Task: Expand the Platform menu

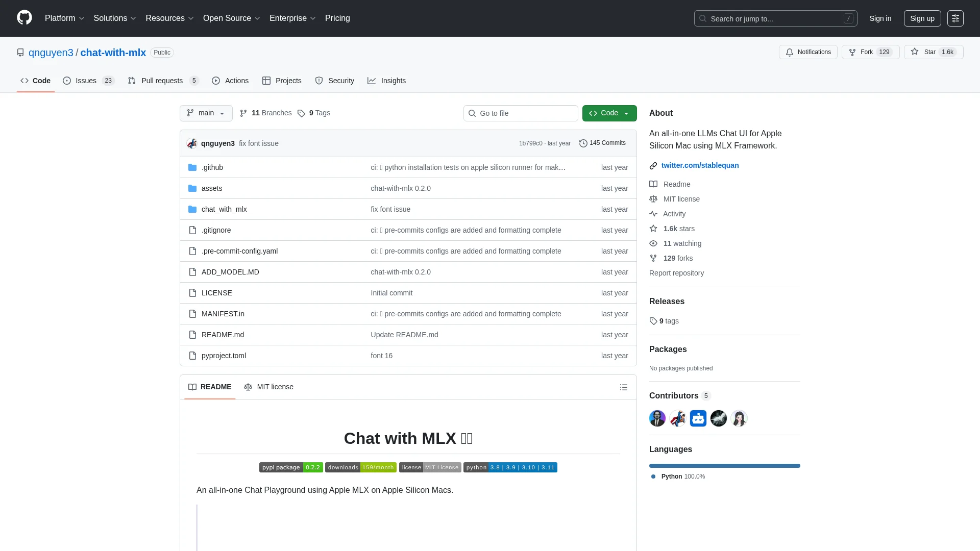Action: [64, 18]
